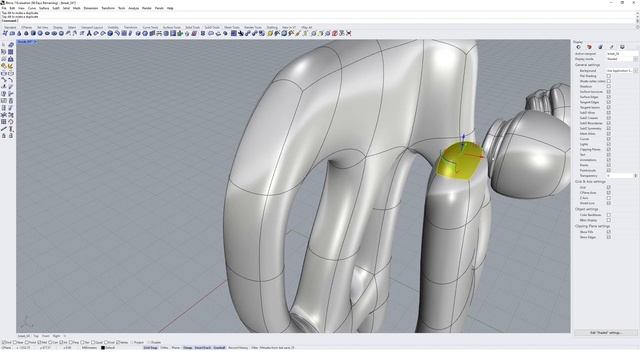Image resolution: width=640 pixels, height=360 pixels.
Task: Switch to the Right viewport tab
Action: 56,336
